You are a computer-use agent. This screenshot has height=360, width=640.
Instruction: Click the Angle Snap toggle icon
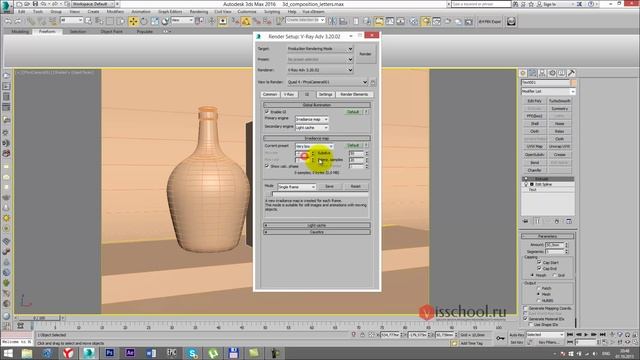[x=246, y=21]
